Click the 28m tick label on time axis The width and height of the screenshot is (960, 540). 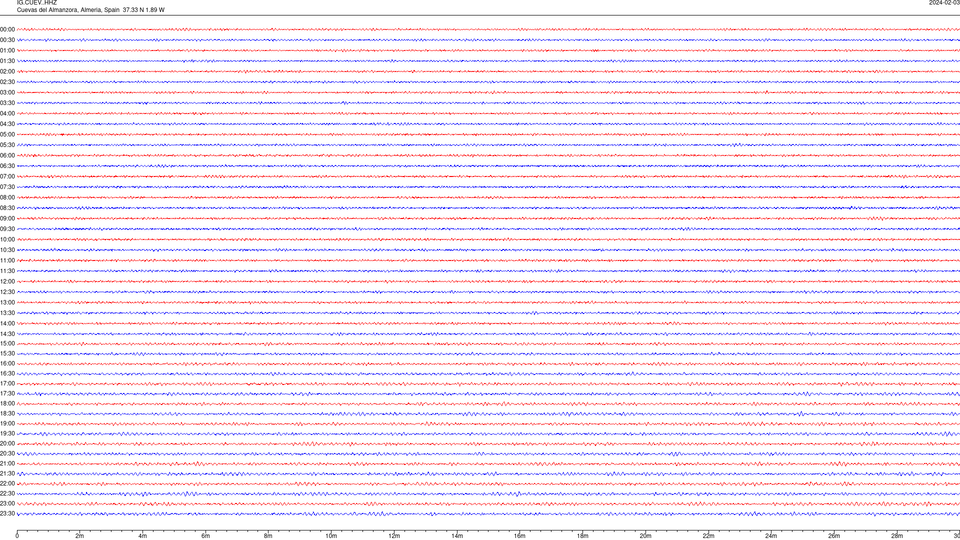click(x=897, y=536)
